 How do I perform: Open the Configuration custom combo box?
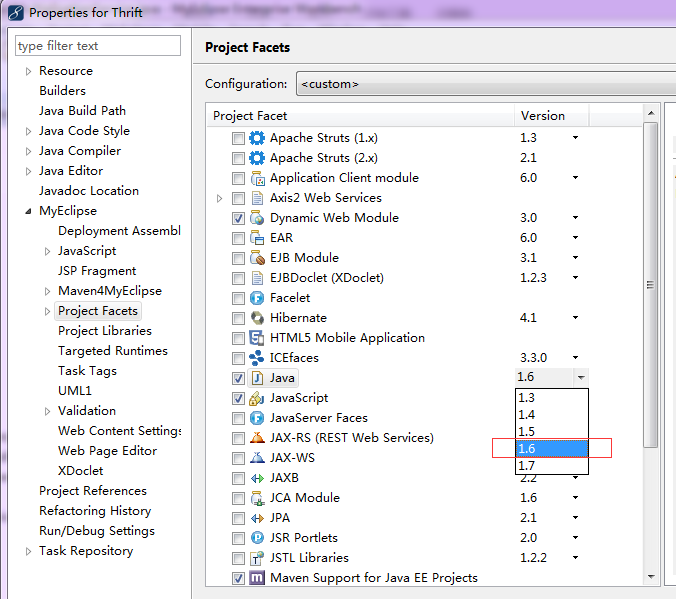point(486,84)
